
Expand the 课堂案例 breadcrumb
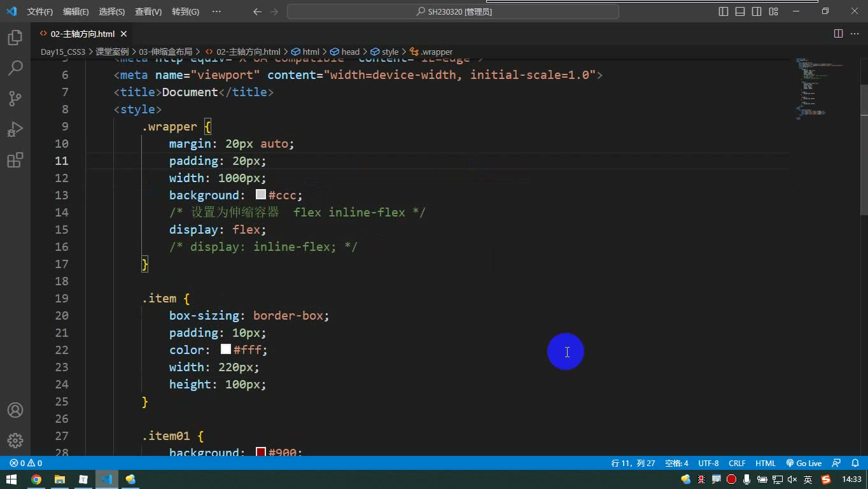click(x=112, y=52)
